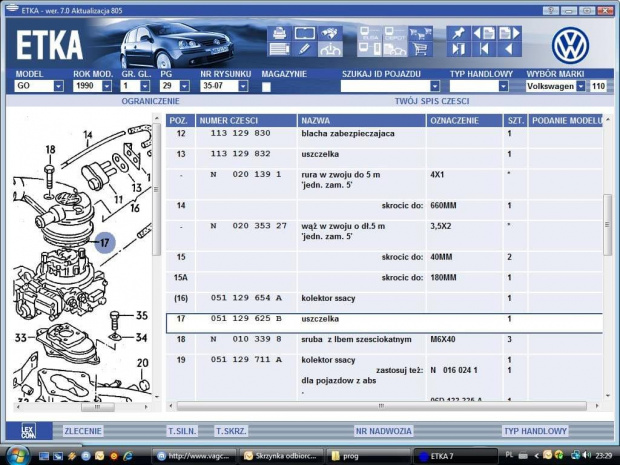This screenshot has height=465, width=620.
Task: Click the DEPOT connection icon
Action: pyautogui.click(x=395, y=33)
